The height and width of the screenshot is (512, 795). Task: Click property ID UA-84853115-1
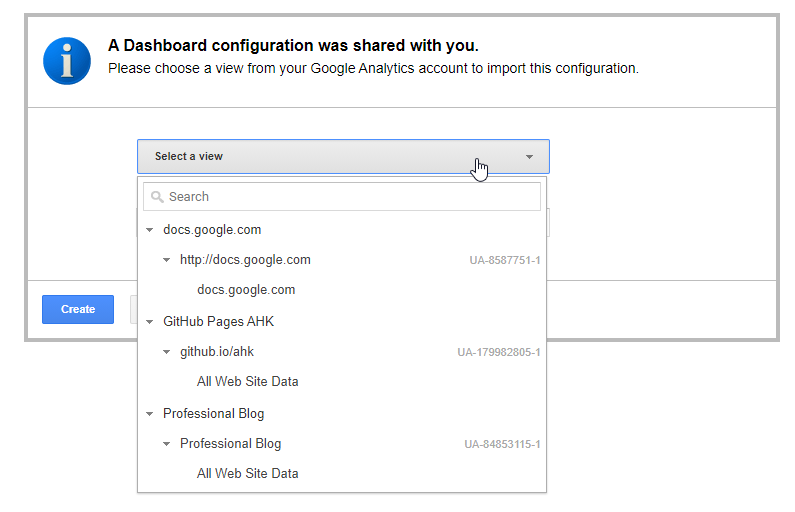[502, 444]
